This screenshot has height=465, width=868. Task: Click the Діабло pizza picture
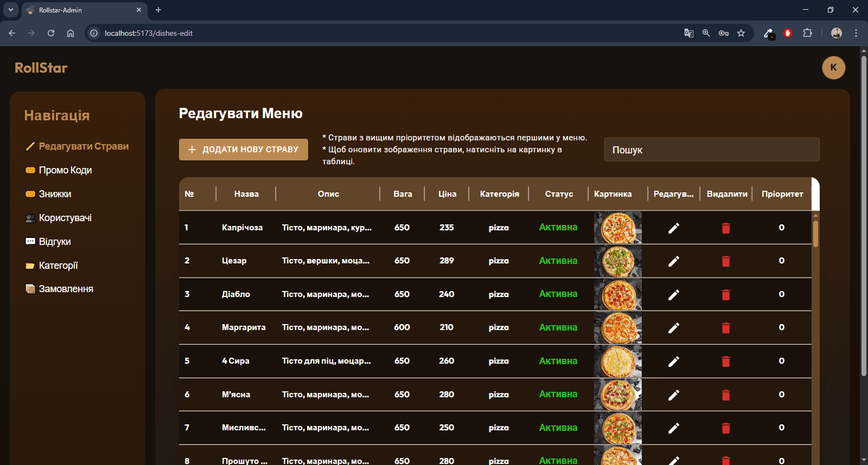tap(618, 294)
